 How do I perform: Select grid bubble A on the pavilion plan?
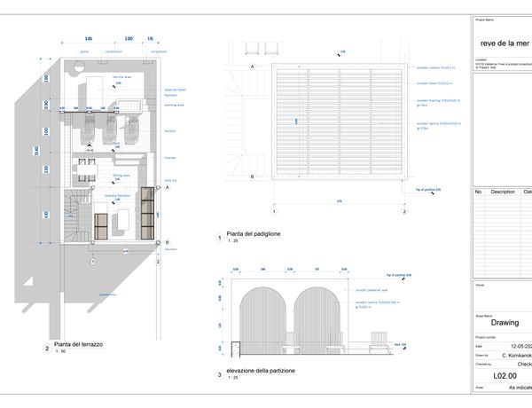pyautogui.click(x=252, y=67)
